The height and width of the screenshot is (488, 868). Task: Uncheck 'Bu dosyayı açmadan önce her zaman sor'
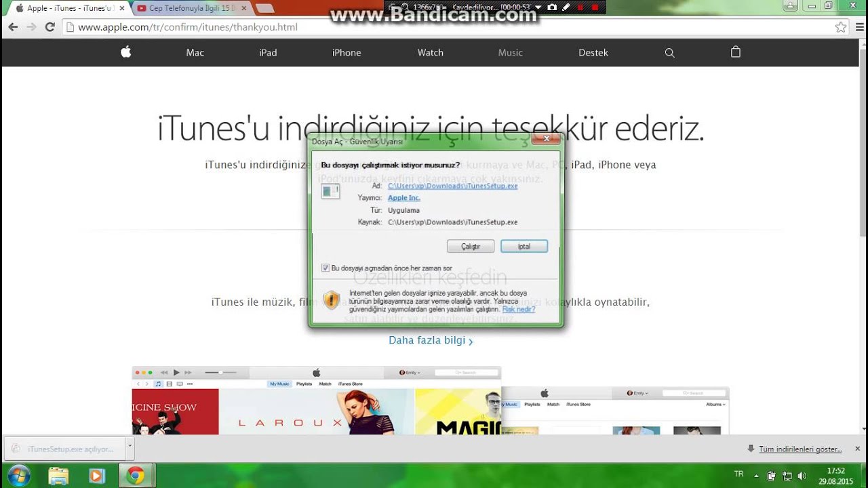[x=325, y=268]
